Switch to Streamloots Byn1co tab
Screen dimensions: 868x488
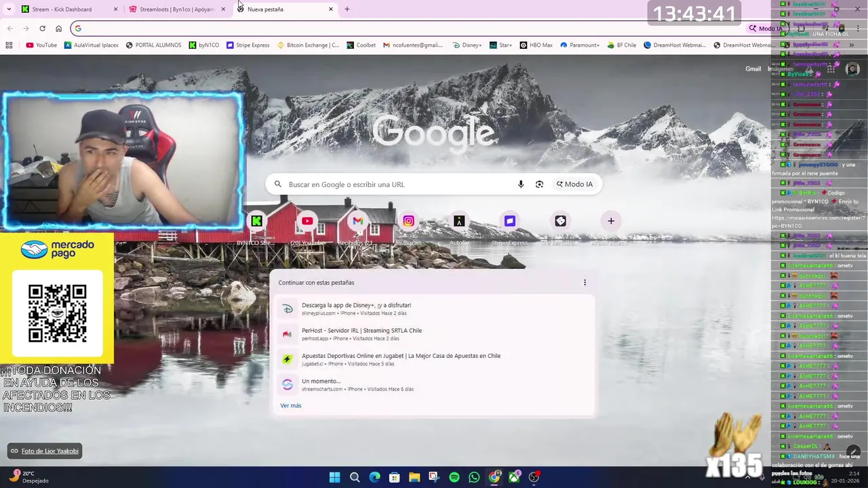click(176, 9)
